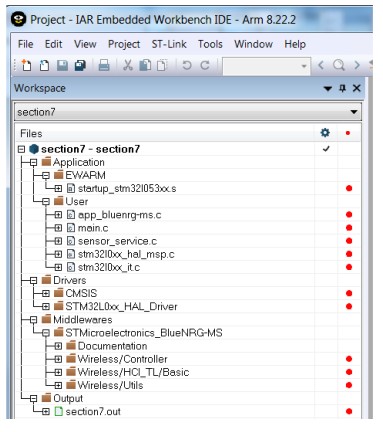Collapse the User folder node

point(46,202)
